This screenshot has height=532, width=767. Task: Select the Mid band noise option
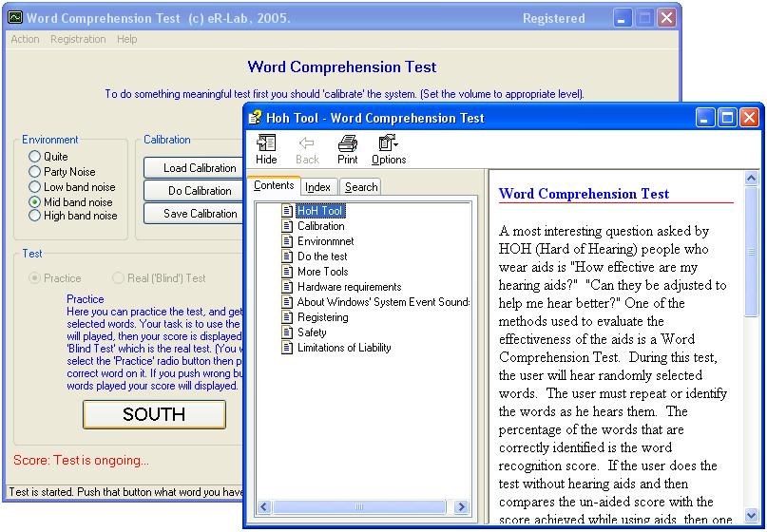pyautogui.click(x=34, y=202)
